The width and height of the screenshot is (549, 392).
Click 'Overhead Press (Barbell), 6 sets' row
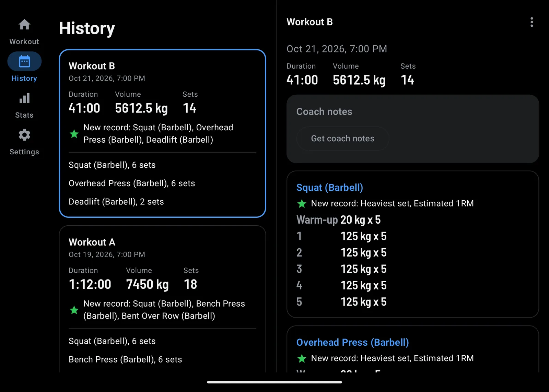tap(132, 183)
